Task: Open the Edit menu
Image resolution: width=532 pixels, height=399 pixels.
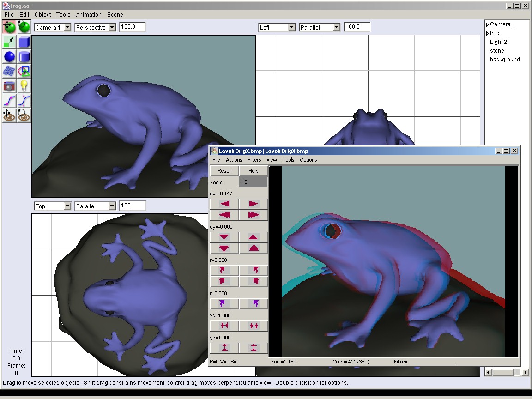Action: pyautogui.click(x=24, y=15)
